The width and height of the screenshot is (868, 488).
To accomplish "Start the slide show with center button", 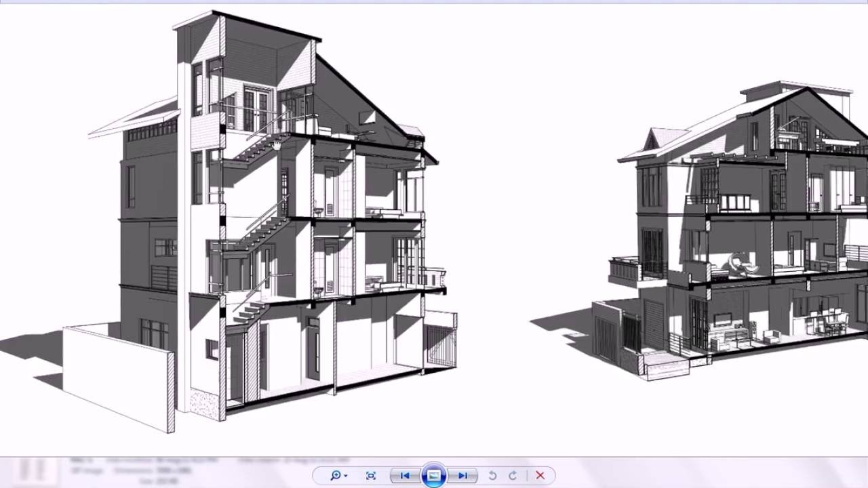I will [x=434, y=476].
